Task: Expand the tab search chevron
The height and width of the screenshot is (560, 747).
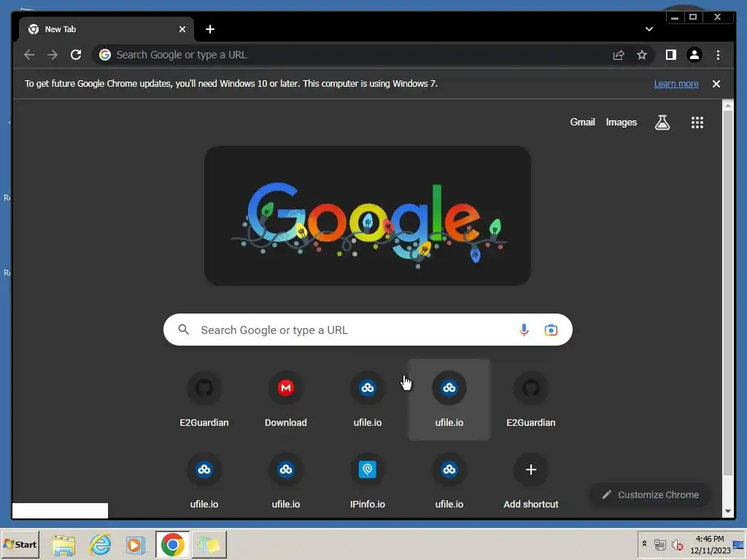Action: click(x=649, y=29)
